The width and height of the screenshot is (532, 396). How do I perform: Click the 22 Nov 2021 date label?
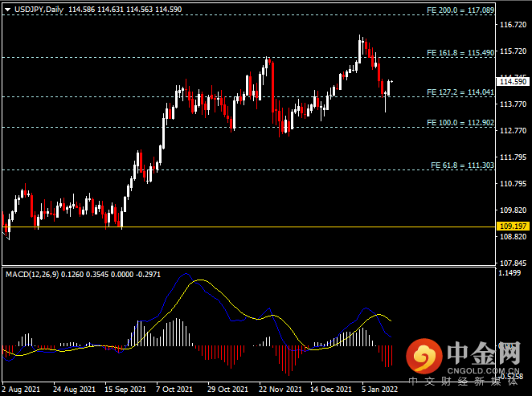tap(280, 390)
